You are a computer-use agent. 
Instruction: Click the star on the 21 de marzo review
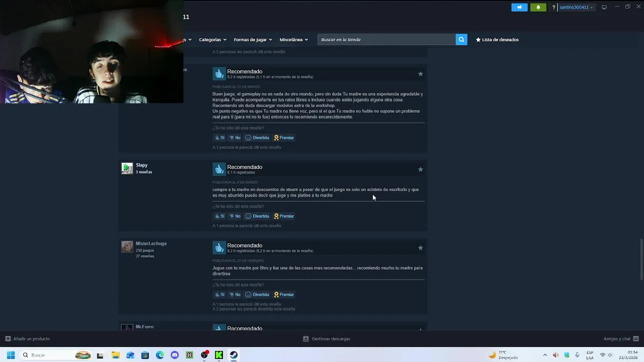[x=421, y=74]
